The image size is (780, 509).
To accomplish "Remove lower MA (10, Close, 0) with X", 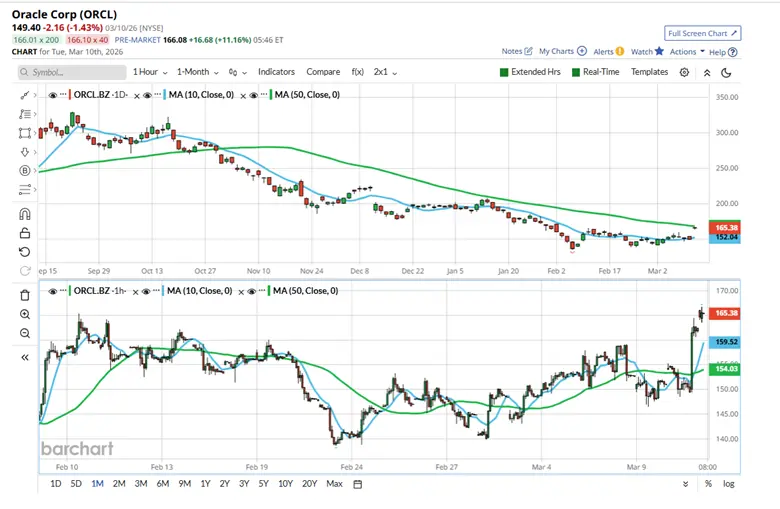I will (x=241, y=292).
